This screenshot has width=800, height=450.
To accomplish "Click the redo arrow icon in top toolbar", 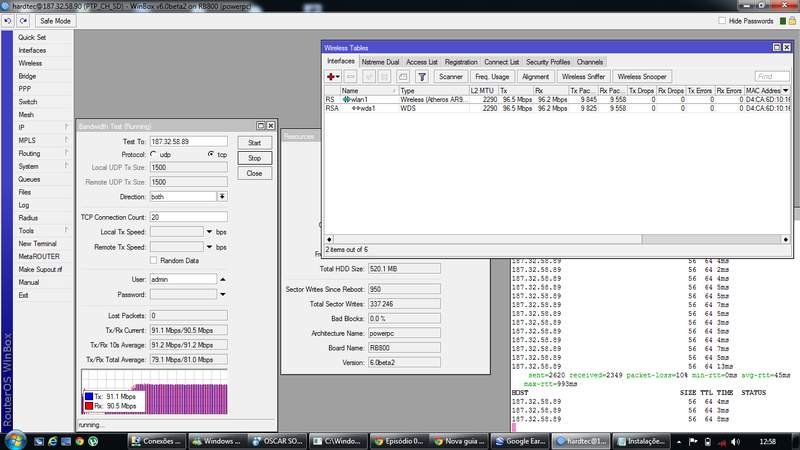I will click(21, 20).
